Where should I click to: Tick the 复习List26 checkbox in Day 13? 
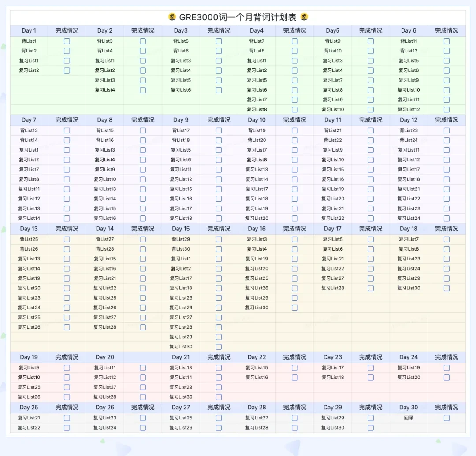(67, 327)
